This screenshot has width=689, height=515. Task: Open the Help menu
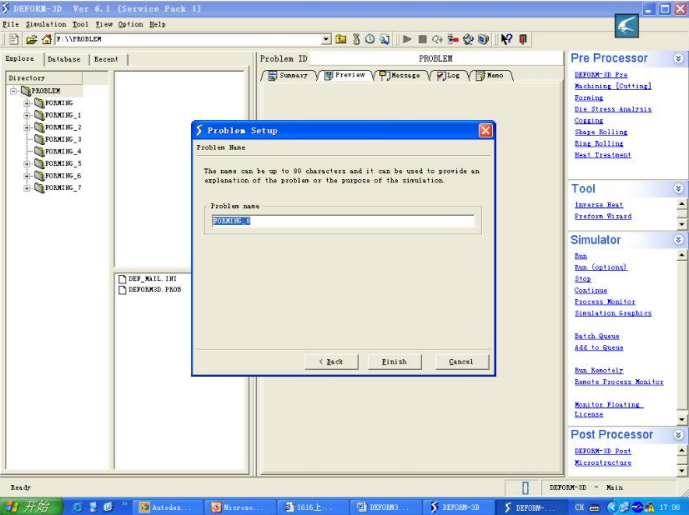pos(157,25)
